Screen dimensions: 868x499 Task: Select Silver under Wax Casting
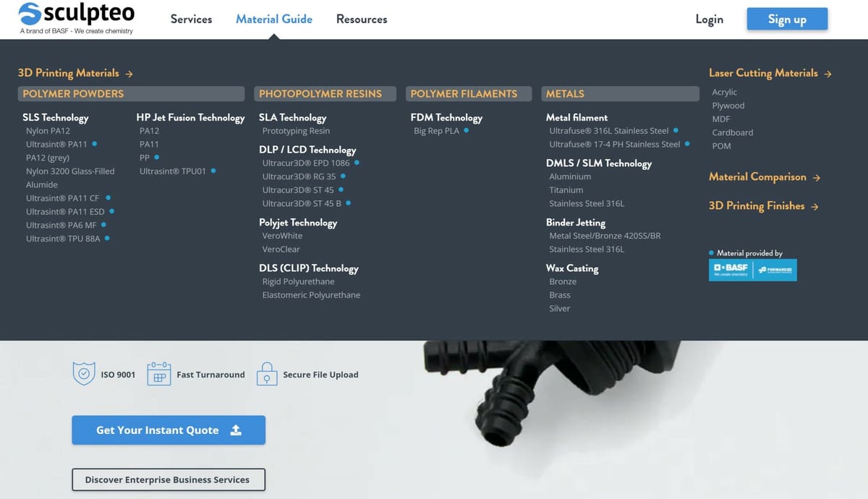click(x=560, y=309)
